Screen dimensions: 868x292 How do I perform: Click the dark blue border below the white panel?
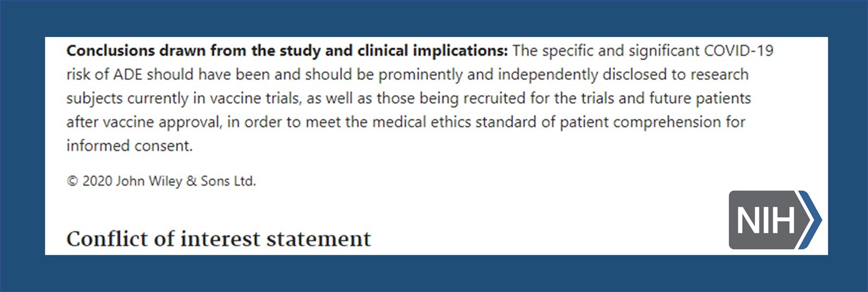434,273
